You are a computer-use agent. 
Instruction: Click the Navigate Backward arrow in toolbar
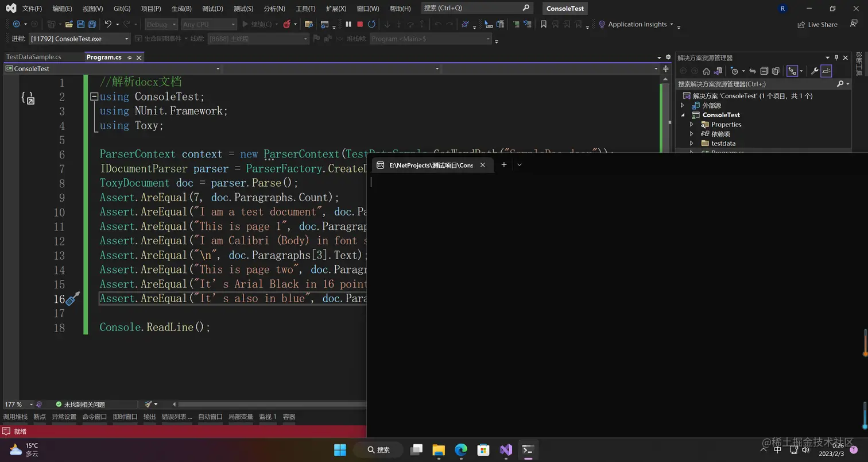point(16,24)
